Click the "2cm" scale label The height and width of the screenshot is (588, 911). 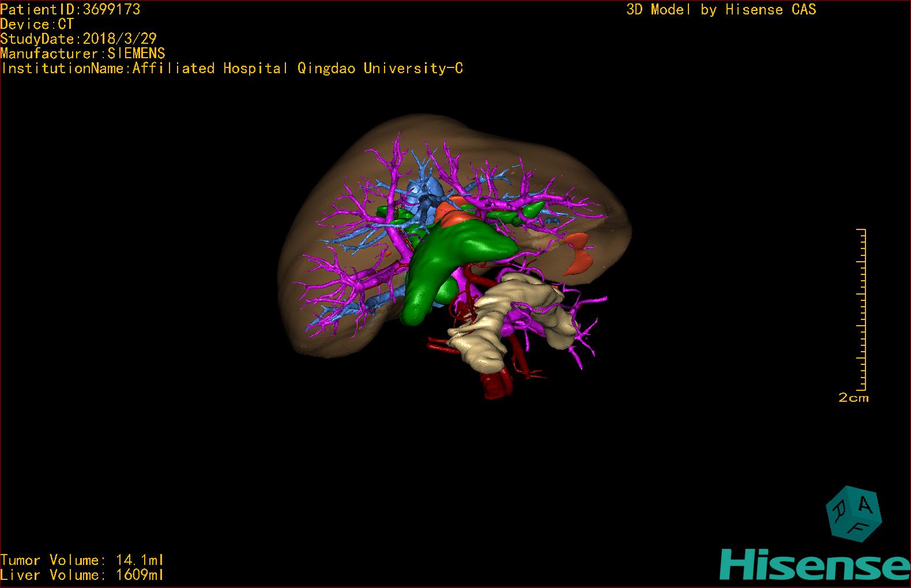(x=853, y=398)
